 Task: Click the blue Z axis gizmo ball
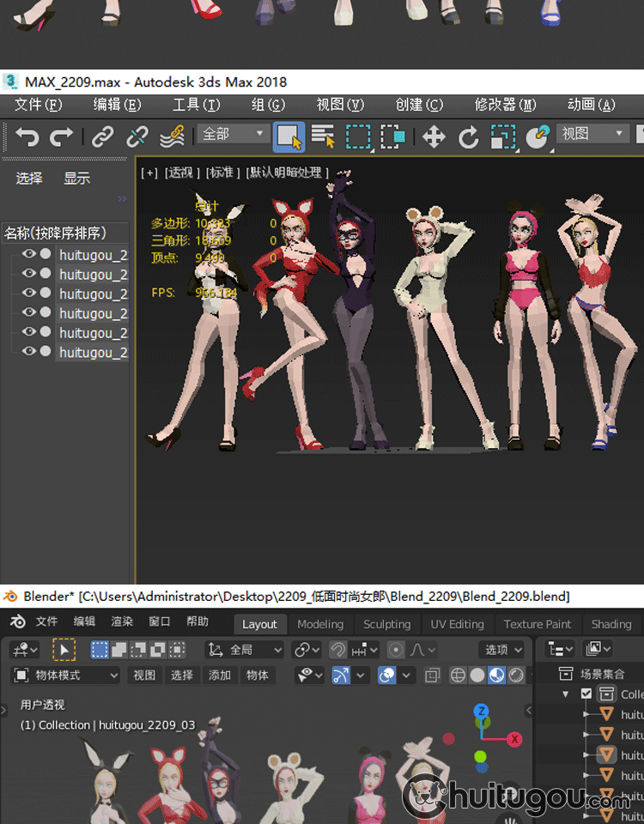pos(482,712)
